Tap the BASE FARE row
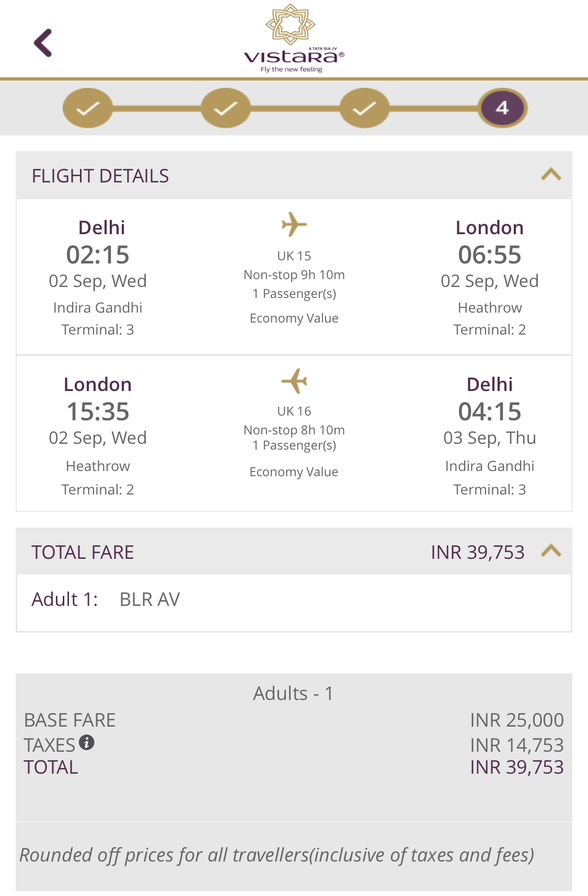Screen dimensions: 588x896 point(294,720)
